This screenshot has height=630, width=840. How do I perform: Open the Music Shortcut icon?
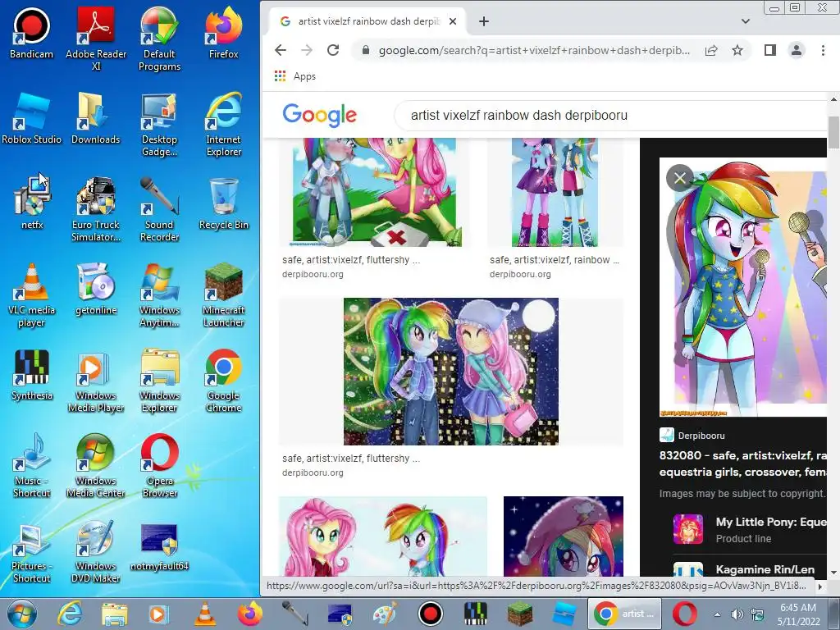(32, 466)
